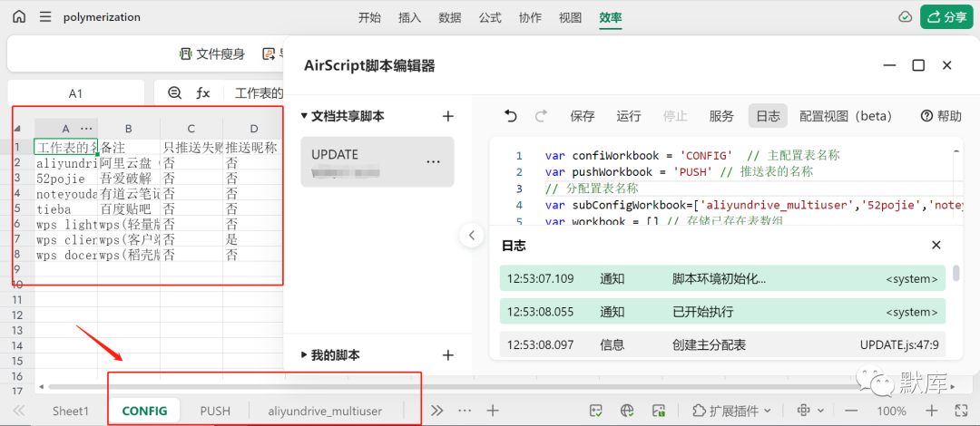The height and width of the screenshot is (426, 980).
Task: Switch to CONFIG sheet tab
Action: coord(144,411)
